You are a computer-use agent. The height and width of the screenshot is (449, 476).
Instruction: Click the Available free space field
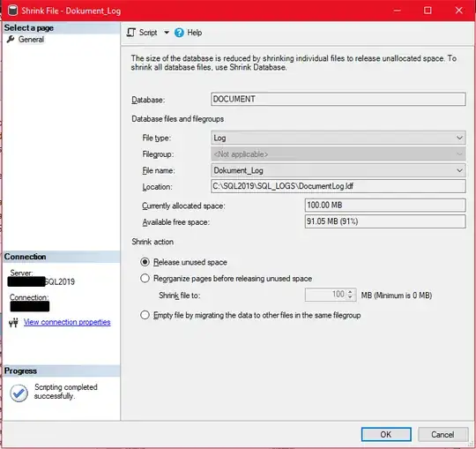385,221
